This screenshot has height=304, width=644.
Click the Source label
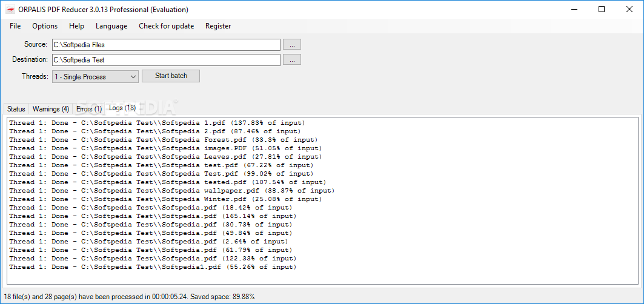click(x=36, y=44)
